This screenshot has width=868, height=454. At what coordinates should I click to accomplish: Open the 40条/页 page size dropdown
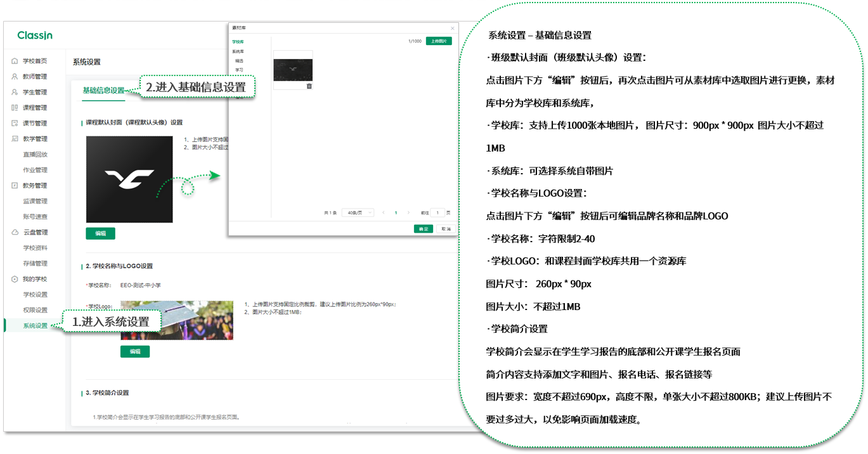pos(358,212)
